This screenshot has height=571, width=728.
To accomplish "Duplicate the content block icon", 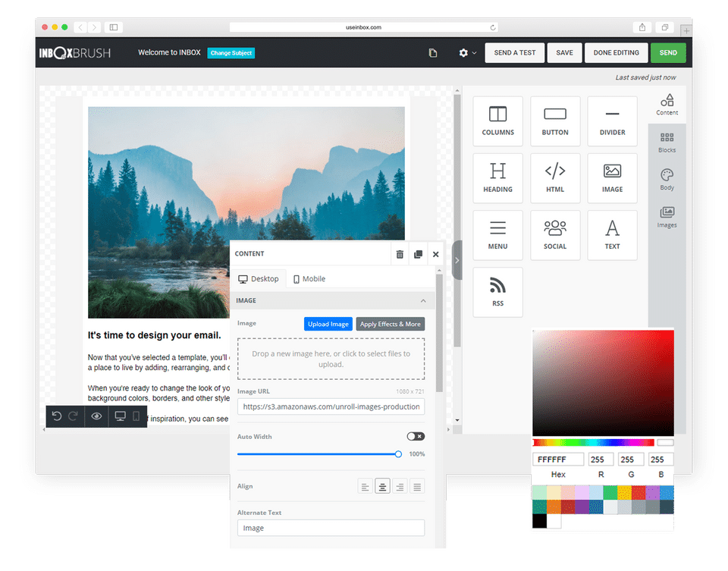I will click(x=418, y=254).
